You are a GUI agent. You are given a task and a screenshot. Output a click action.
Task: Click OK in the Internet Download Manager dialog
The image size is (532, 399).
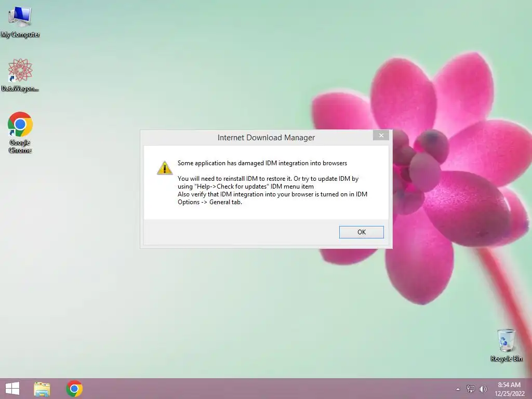362,232
